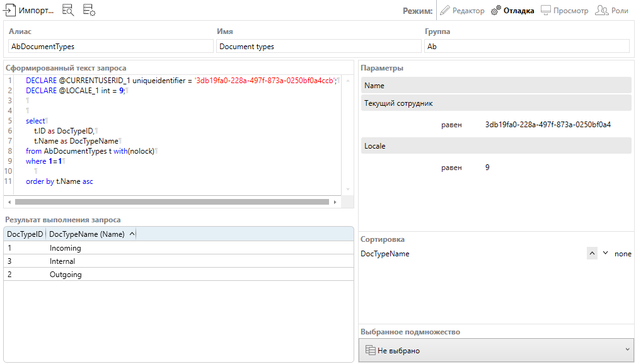Click the Группа field containing Ab
This screenshot has width=636, height=364.
point(527,46)
